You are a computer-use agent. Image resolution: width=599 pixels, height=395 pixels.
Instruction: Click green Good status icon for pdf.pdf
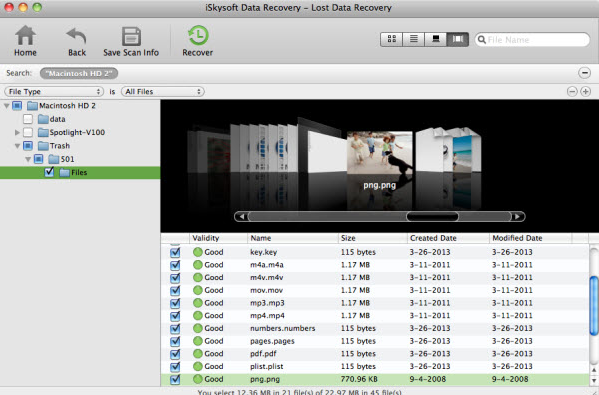198,354
